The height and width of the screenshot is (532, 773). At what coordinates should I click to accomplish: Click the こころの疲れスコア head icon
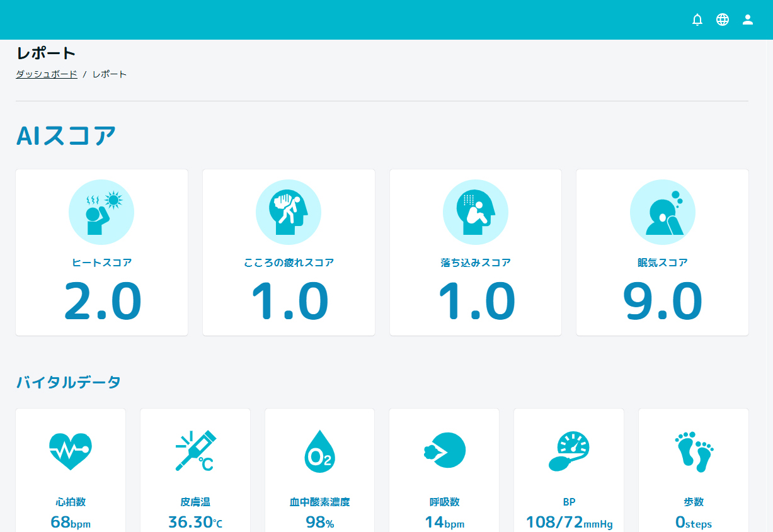point(289,212)
